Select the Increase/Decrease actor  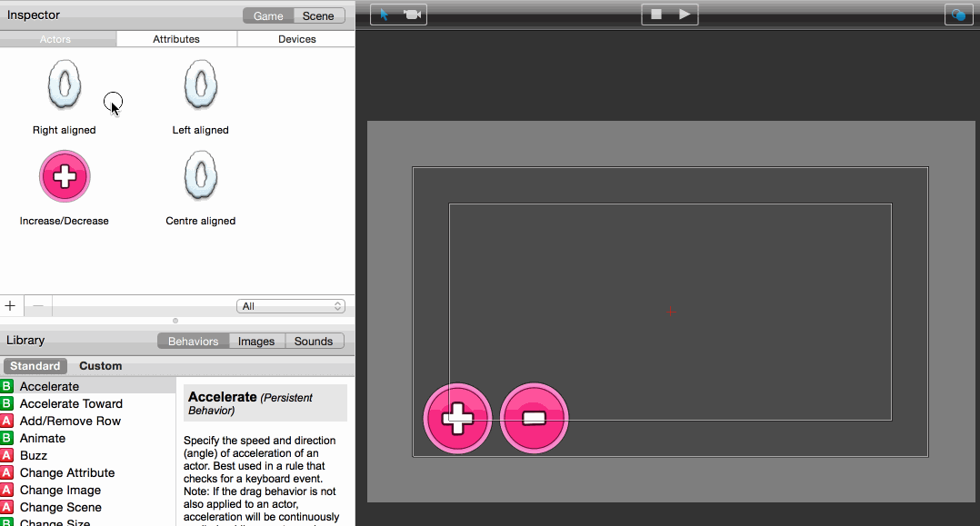click(x=65, y=177)
